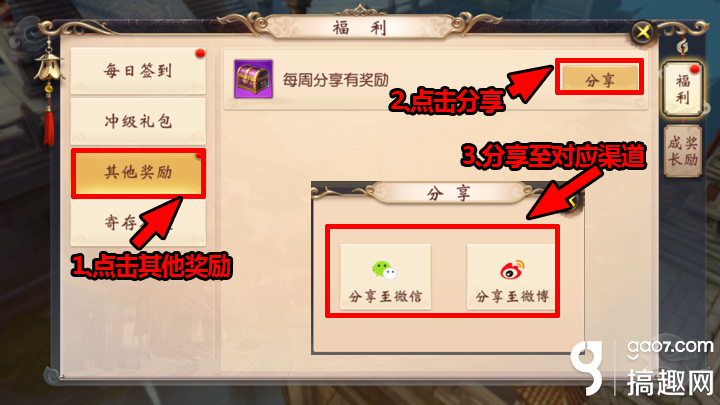
Task: Open the 成长奖励 side tab
Action: tap(683, 151)
